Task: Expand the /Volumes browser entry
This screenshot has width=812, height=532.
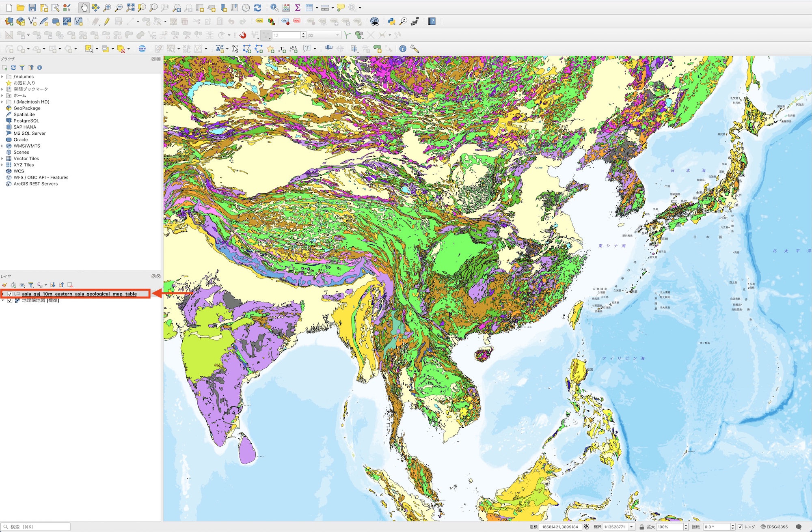Action: (2, 76)
